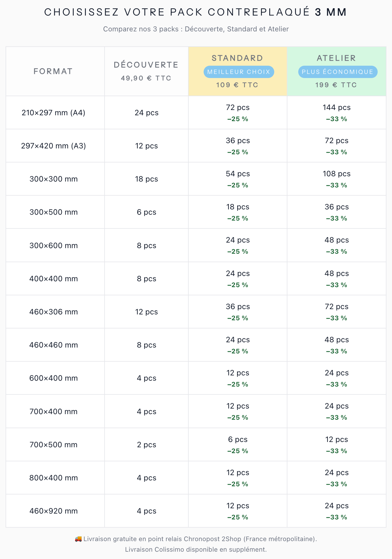Click the 297×420 mm (A3) format label

point(53,146)
